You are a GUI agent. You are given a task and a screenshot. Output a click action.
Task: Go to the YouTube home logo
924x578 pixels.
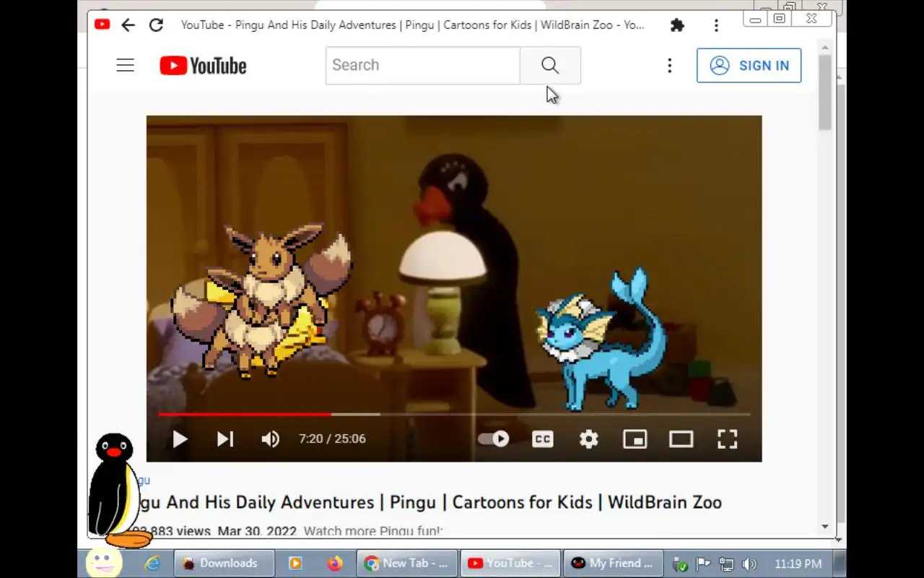click(x=203, y=66)
